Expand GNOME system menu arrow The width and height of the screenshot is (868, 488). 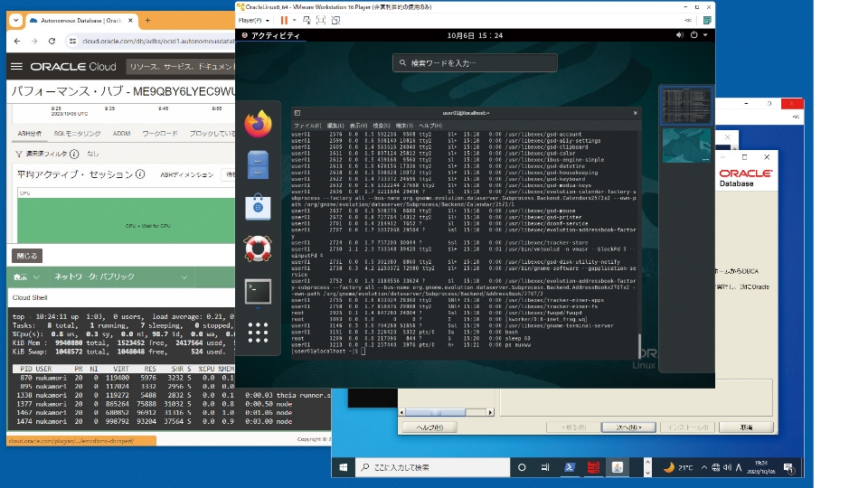(705, 35)
